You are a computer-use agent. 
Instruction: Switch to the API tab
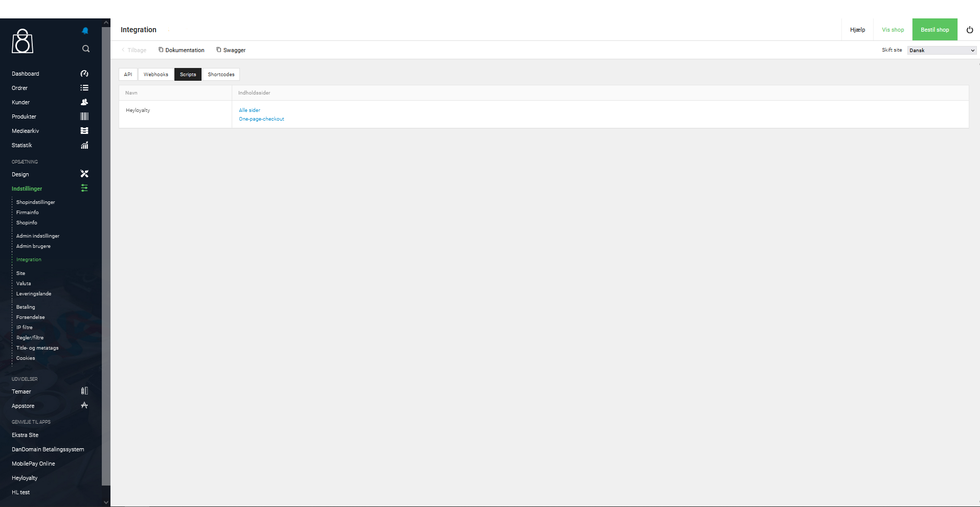[x=128, y=75]
